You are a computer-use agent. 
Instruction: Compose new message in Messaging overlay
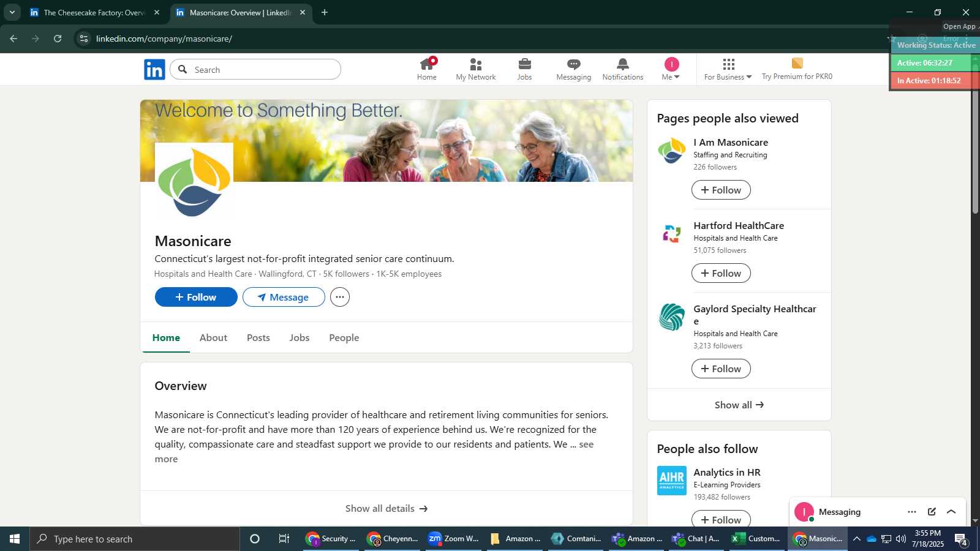click(x=932, y=512)
